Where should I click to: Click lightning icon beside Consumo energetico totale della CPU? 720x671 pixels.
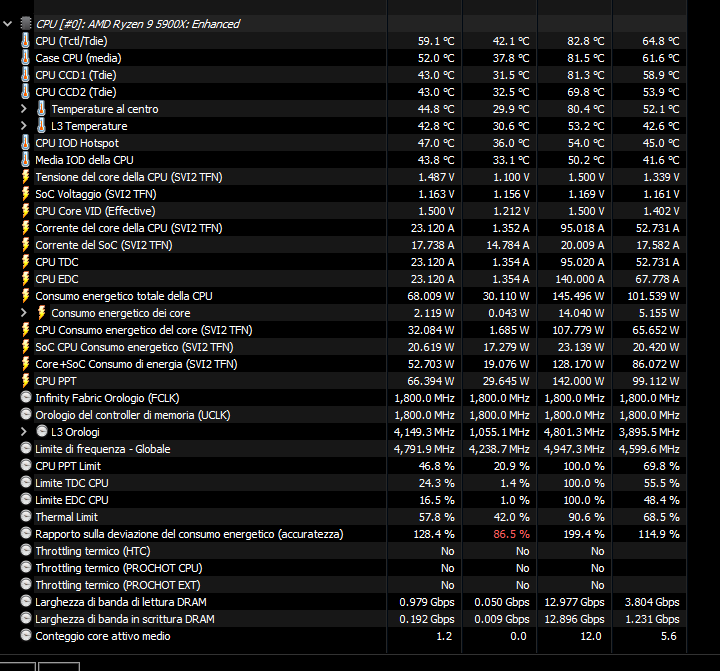pos(26,296)
